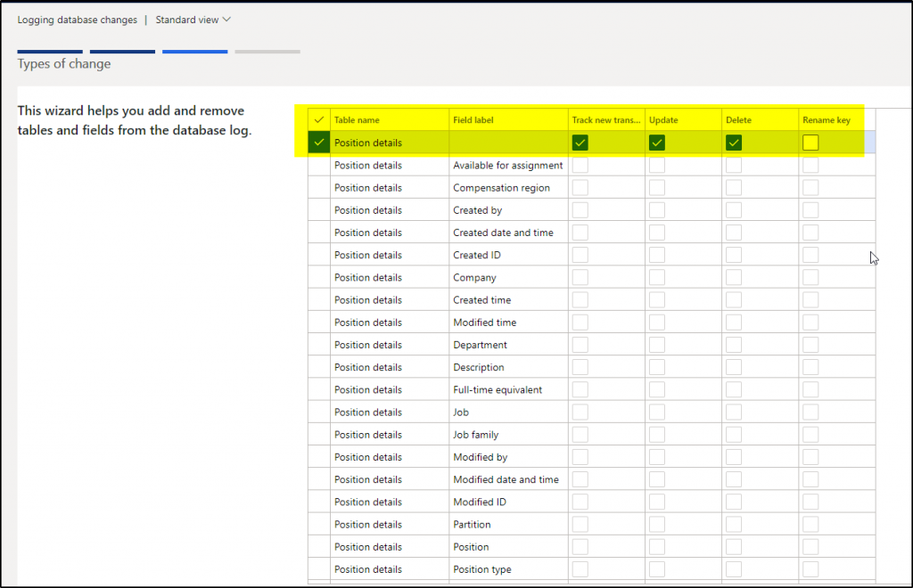Disable Delete logging on the Position details row
This screenshot has height=588, width=913.
coord(733,143)
